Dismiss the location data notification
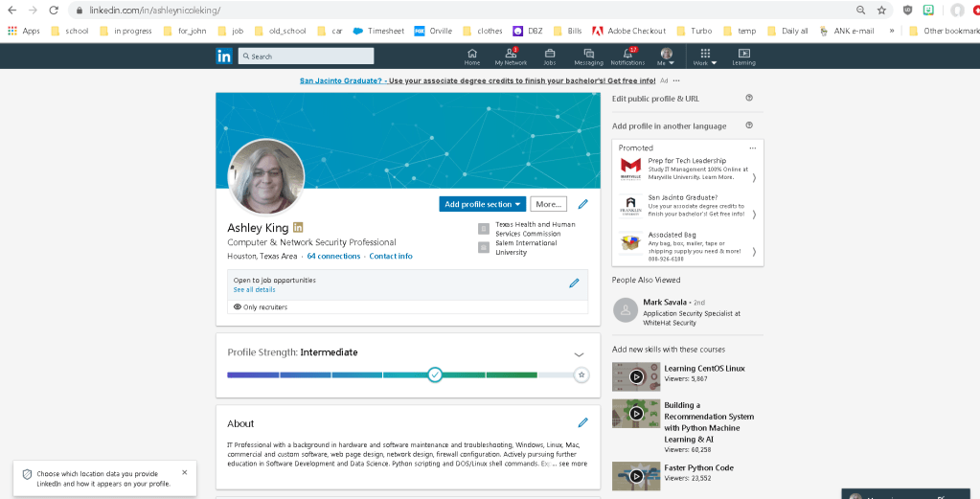The image size is (980, 499). point(184,472)
